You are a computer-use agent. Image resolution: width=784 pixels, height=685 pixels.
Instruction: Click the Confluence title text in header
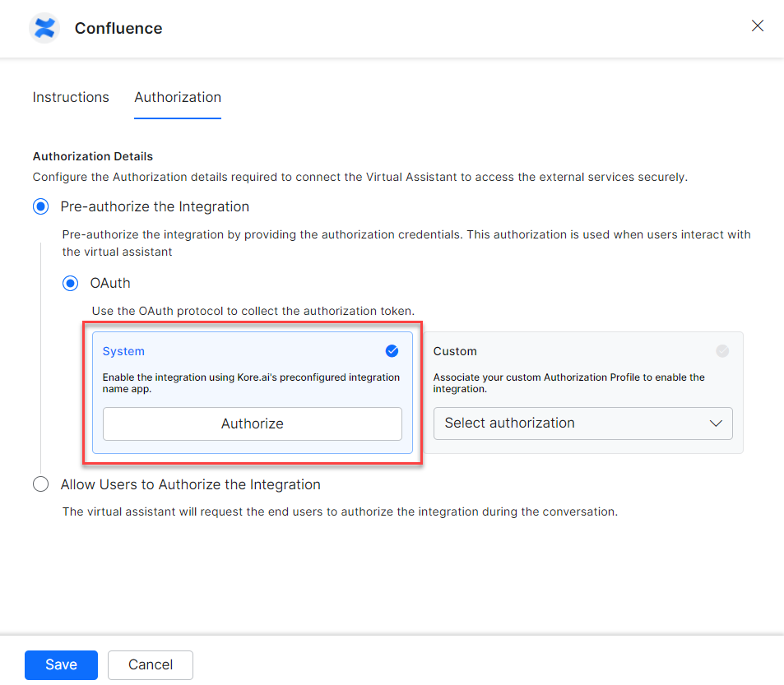click(118, 28)
